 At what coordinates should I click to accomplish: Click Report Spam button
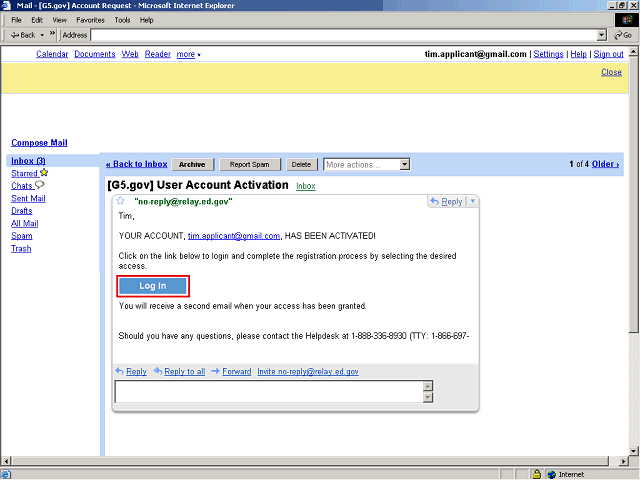point(249,164)
